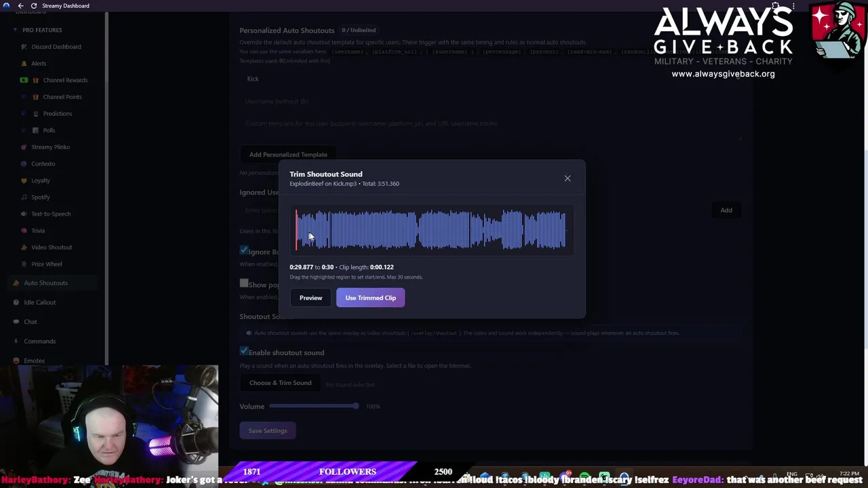Adjust the Volume slider handle
Viewport: 868px width, 488px height.
tap(355, 406)
